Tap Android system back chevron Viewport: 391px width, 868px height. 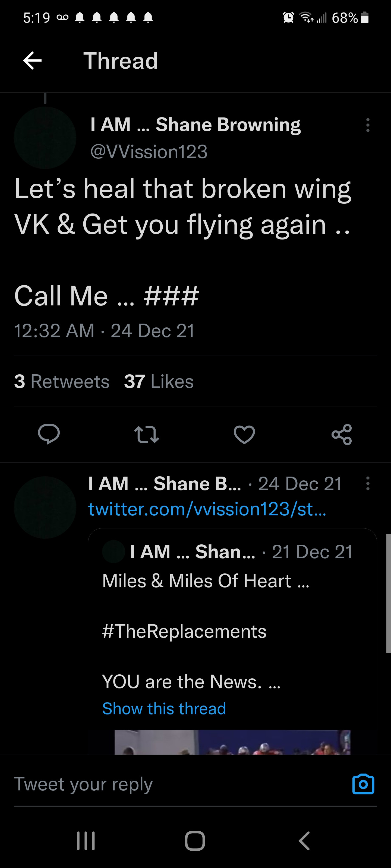tap(304, 841)
